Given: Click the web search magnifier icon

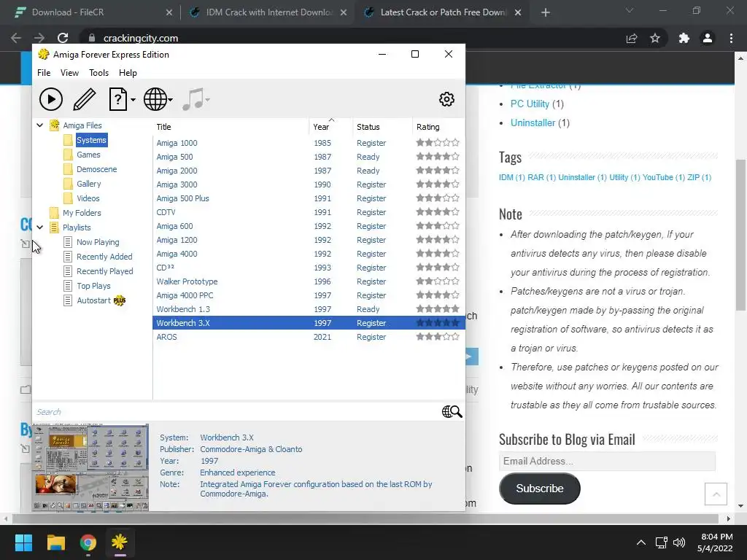Looking at the screenshot, I should pos(452,412).
